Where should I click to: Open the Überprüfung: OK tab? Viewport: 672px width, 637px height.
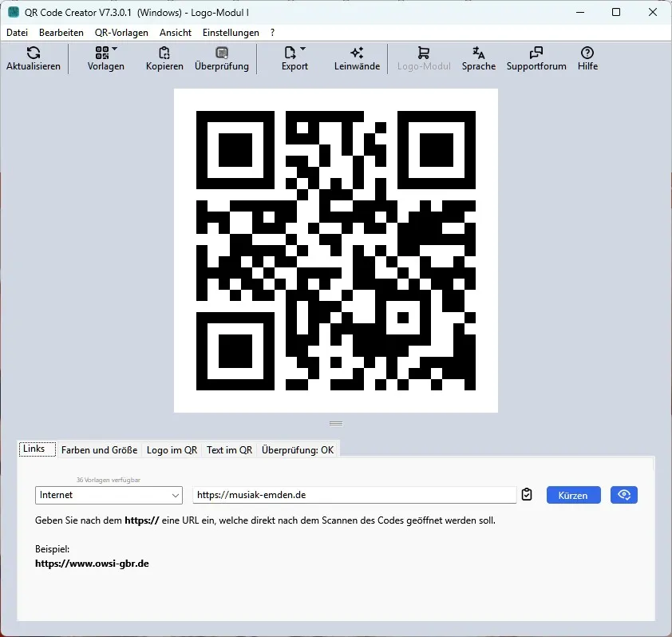click(298, 450)
